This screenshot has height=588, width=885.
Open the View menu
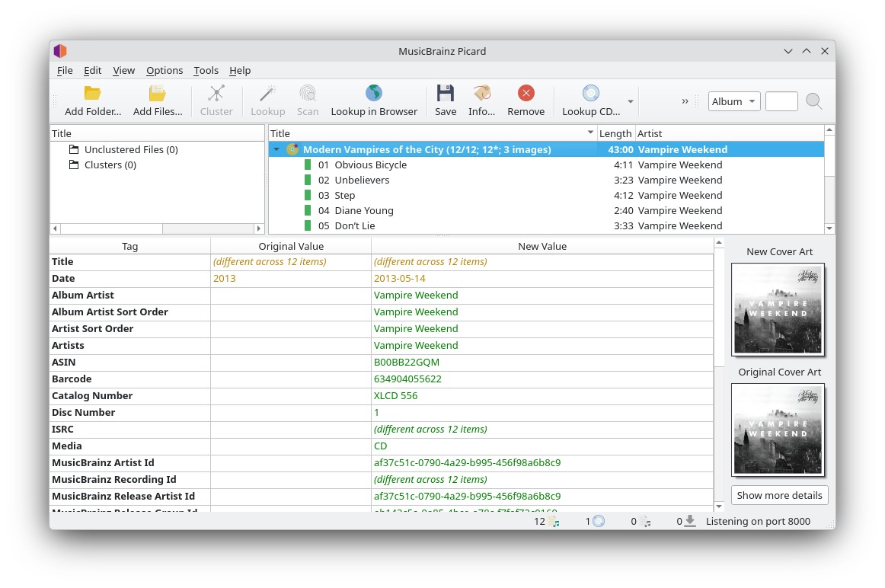[123, 71]
